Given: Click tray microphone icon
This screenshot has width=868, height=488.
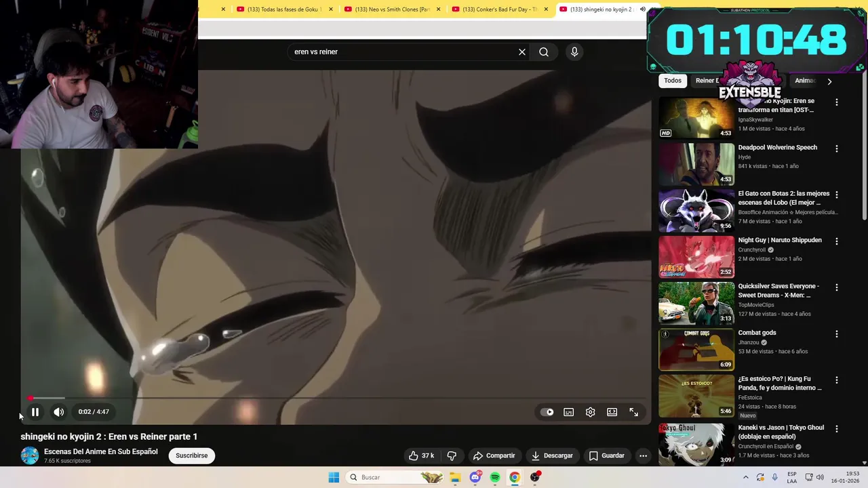Looking at the screenshot, I should pyautogui.click(x=775, y=477).
